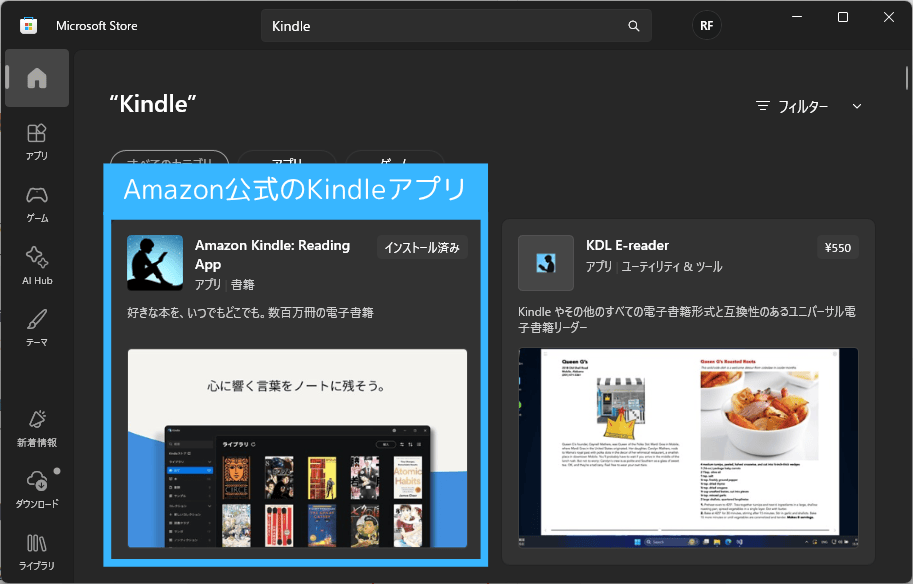Open the アプリ section in sidebar

point(37,141)
